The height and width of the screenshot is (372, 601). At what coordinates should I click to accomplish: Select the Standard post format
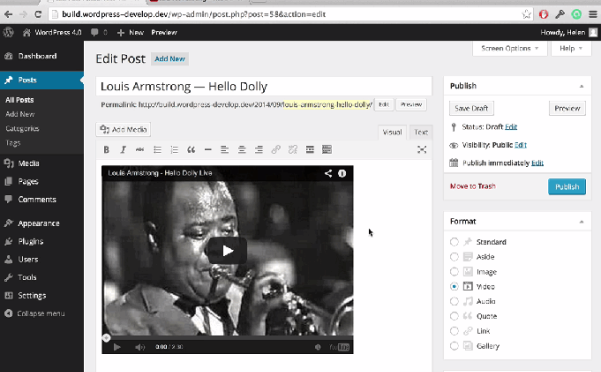click(454, 242)
